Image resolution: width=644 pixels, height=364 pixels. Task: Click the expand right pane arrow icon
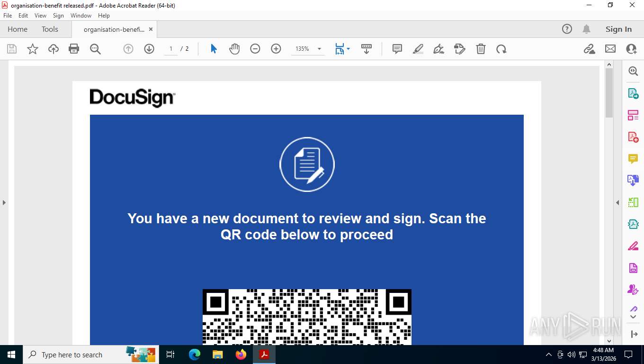pyautogui.click(x=635, y=334)
